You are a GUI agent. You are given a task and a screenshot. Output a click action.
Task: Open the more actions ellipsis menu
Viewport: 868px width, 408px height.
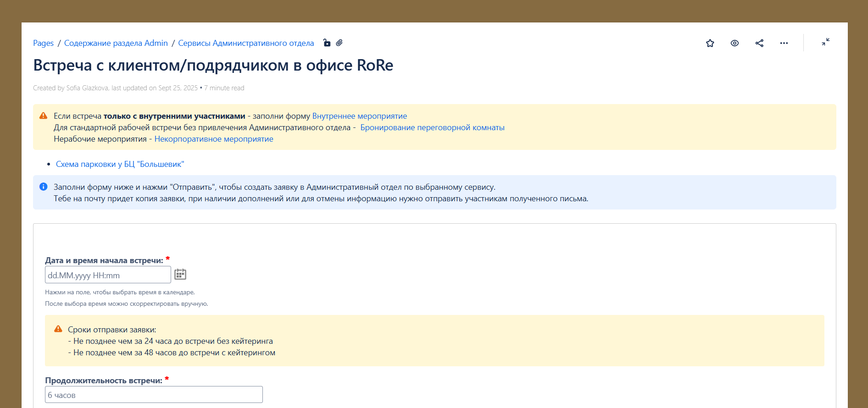[784, 43]
